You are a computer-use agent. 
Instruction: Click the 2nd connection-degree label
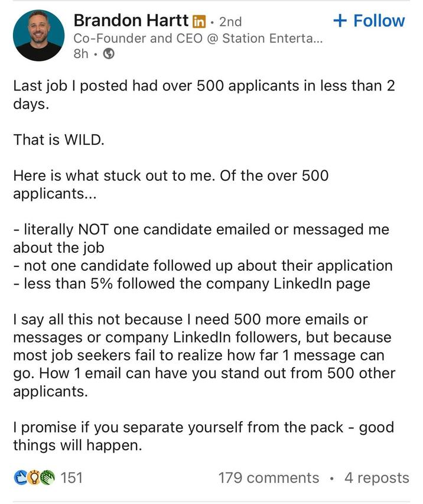[x=230, y=21]
